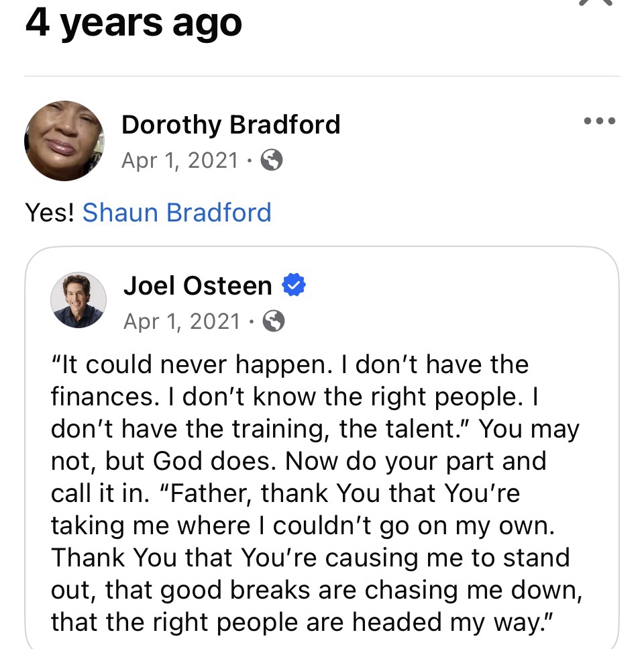Screen dimensions: 644x649
Task: Click the blue verified badge
Action: tap(293, 286)
